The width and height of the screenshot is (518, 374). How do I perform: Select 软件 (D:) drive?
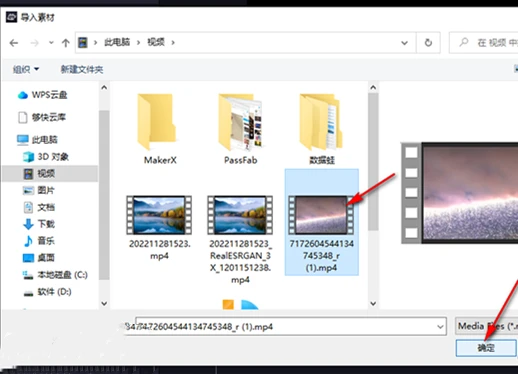point(54,292)
